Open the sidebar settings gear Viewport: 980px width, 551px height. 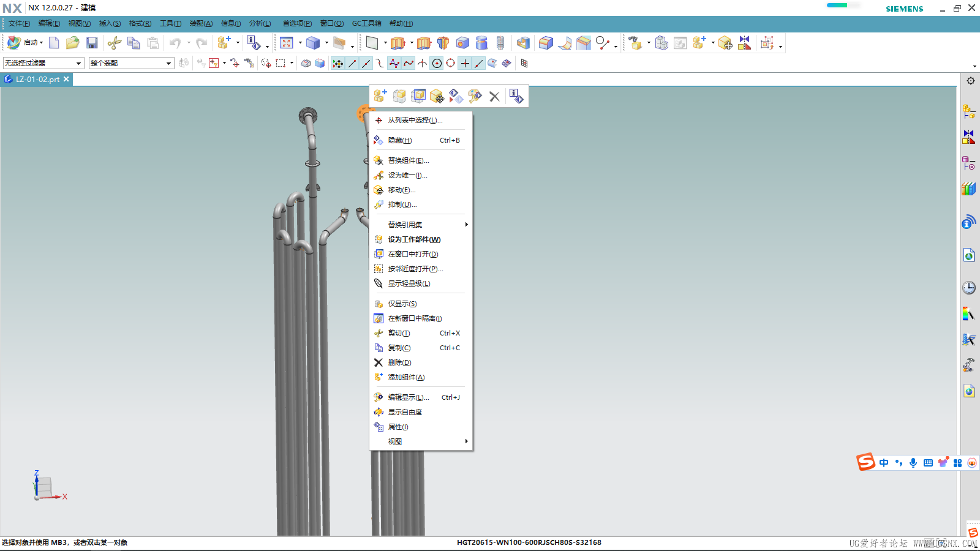pyautogui.click(x=971, y=81)
